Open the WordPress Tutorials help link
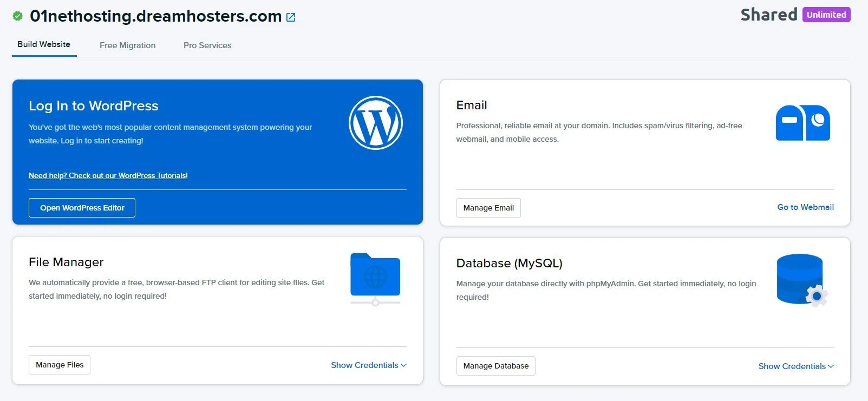 pos(108,175)
